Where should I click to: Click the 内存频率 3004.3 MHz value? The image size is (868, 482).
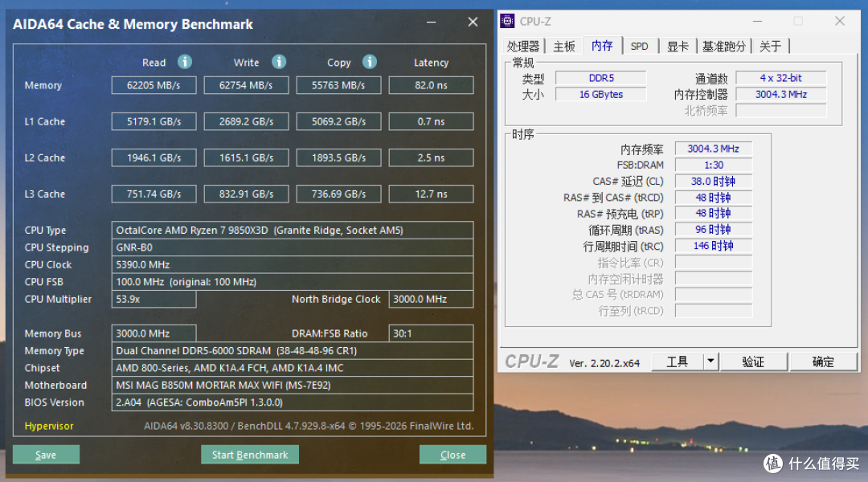click(x=714, y=149)
